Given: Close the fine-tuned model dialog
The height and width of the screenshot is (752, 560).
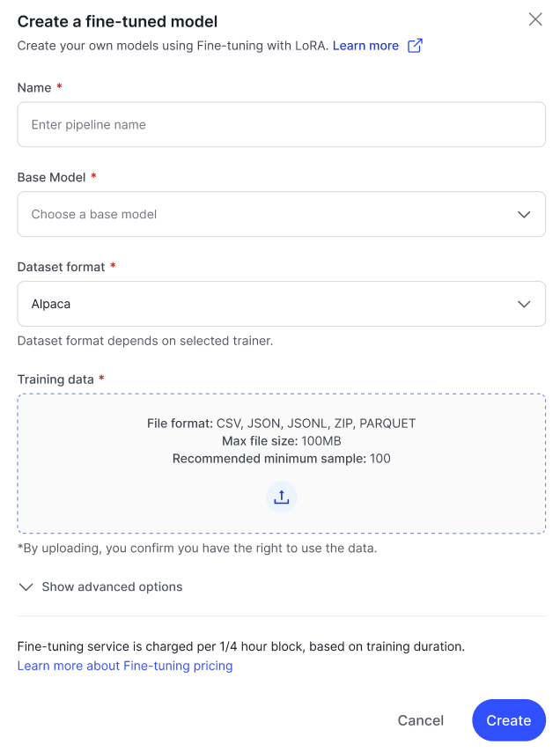Looking at the screenshot, I should [535, 19].
